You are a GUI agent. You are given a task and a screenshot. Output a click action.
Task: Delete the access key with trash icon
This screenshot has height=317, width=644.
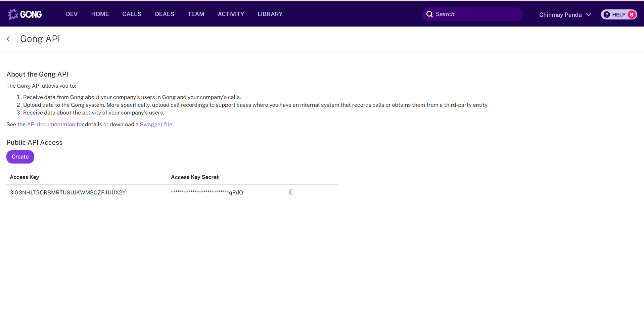coord(291,192)
